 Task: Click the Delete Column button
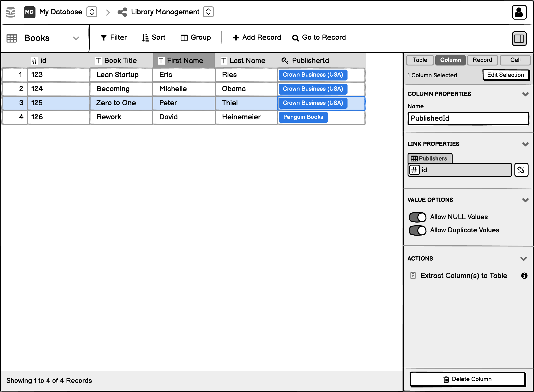(x=467, y=379)
